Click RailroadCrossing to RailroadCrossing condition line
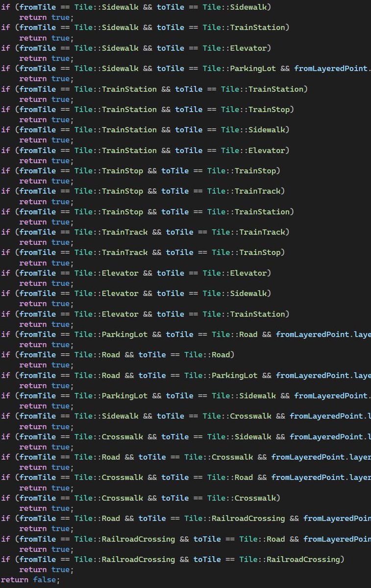The height and width of the screenshot is (588, 371). pyautogui.click(x=173, y=559)
